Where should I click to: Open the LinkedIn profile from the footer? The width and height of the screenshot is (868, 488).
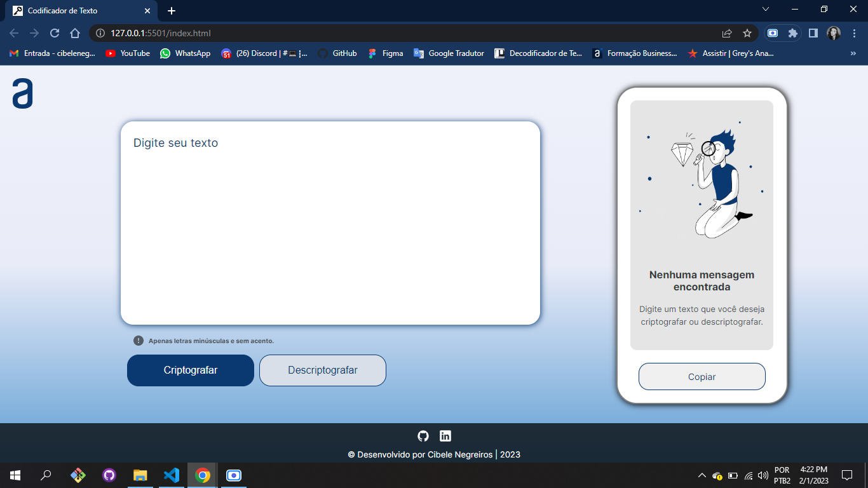[x=445, y=435]
